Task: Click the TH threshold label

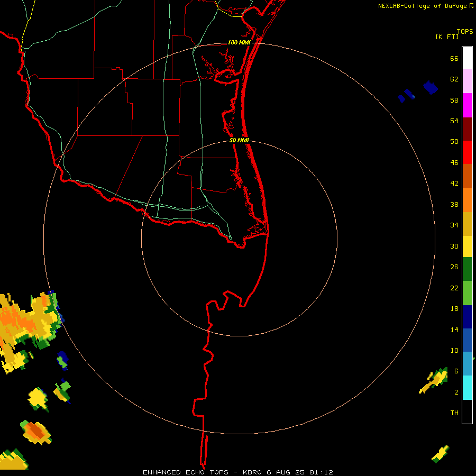Action: click(454, 413)
